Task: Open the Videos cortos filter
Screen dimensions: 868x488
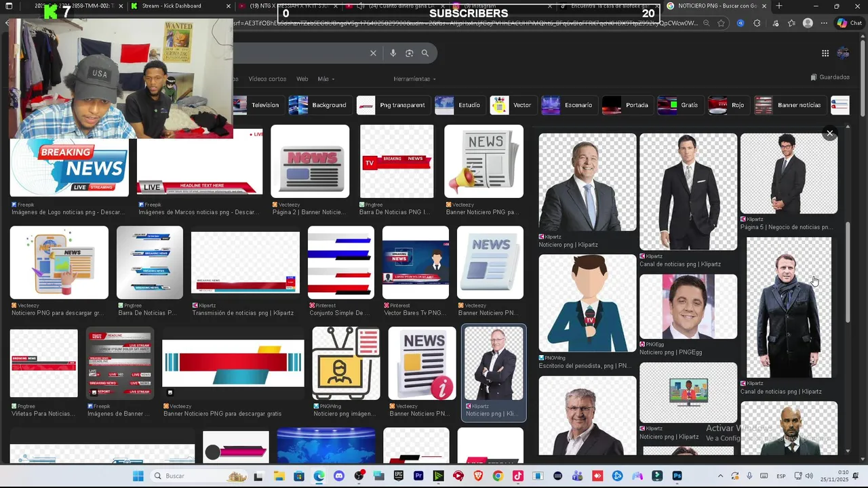Action: pyautogui.click(x=267, y=79)
